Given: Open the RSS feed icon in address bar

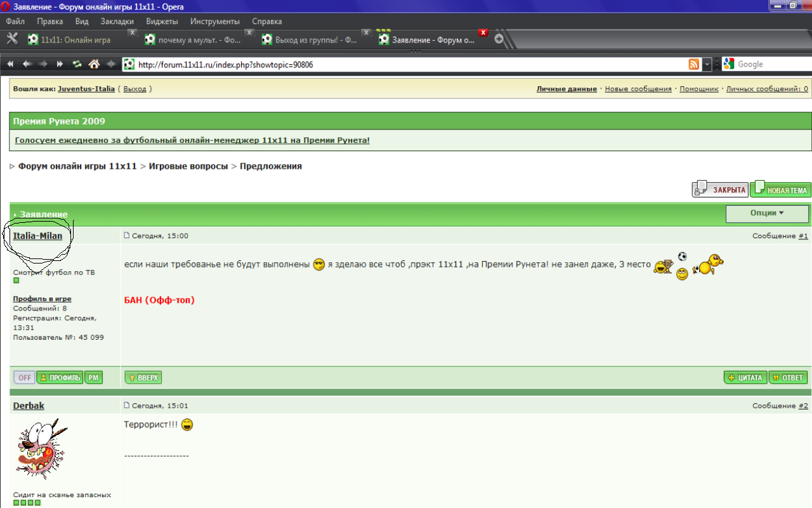Looking at the screenshot, I should (694, 64).
